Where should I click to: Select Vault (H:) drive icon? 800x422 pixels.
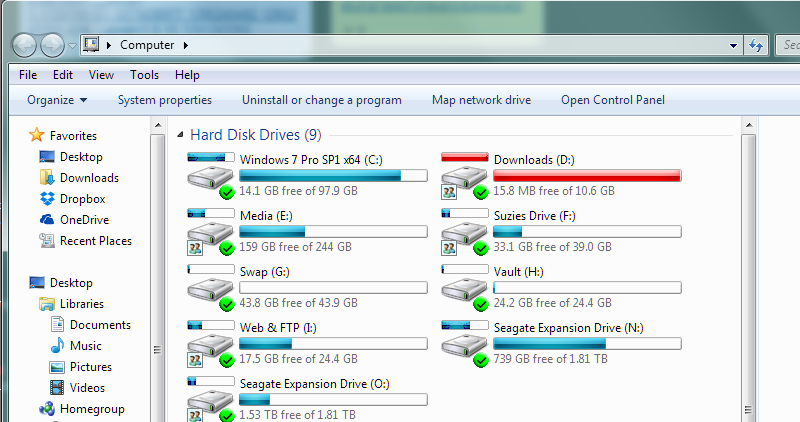[x=465, y=287]
